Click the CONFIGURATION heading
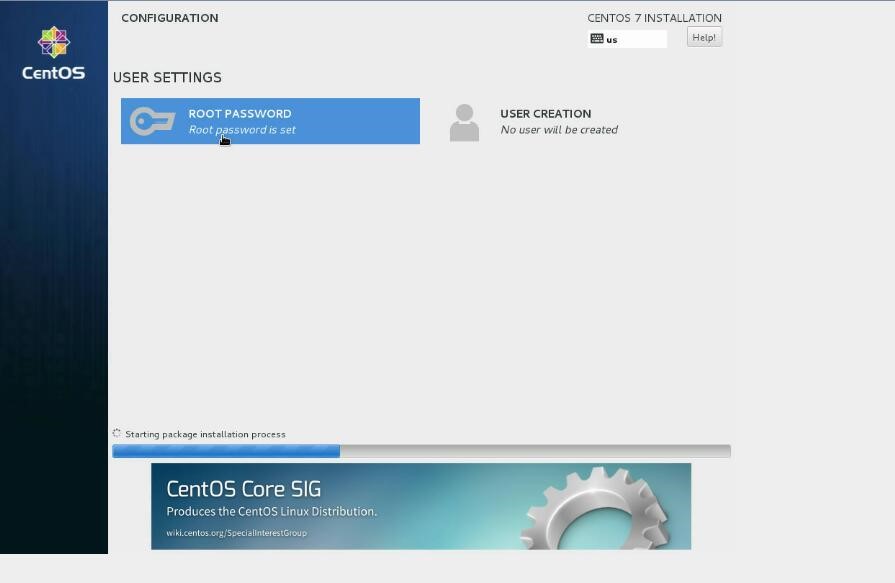This screenshot has height=583, width=895. [x=169, y=18]
